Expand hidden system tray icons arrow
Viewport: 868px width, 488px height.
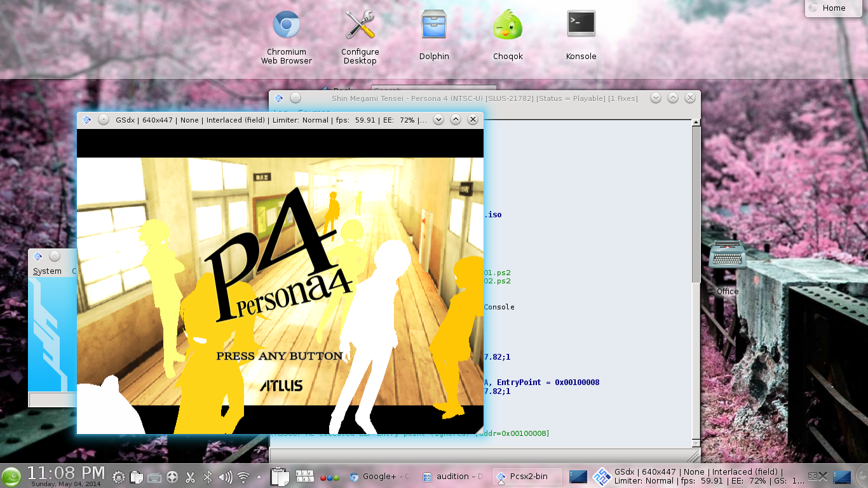(259, 477)
